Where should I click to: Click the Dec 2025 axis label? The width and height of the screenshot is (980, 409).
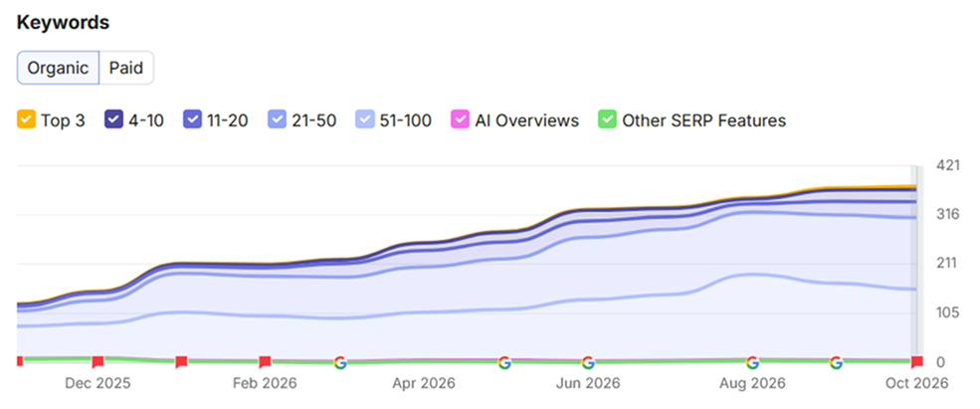click(x=98, y=383)
